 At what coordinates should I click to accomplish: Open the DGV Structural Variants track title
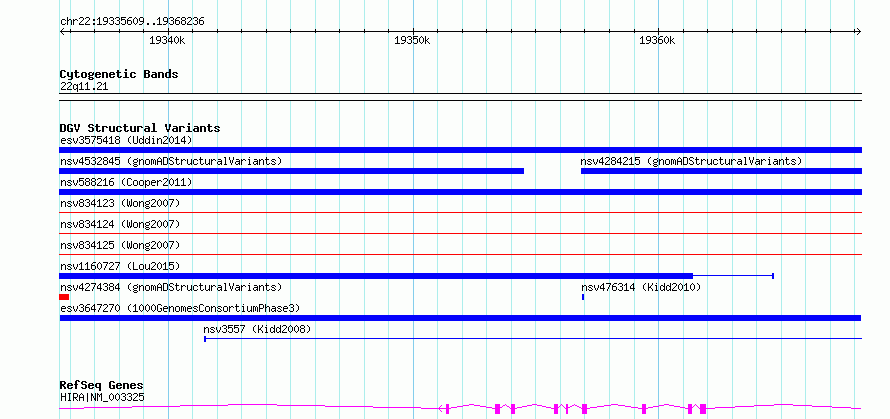pos(140,128)
